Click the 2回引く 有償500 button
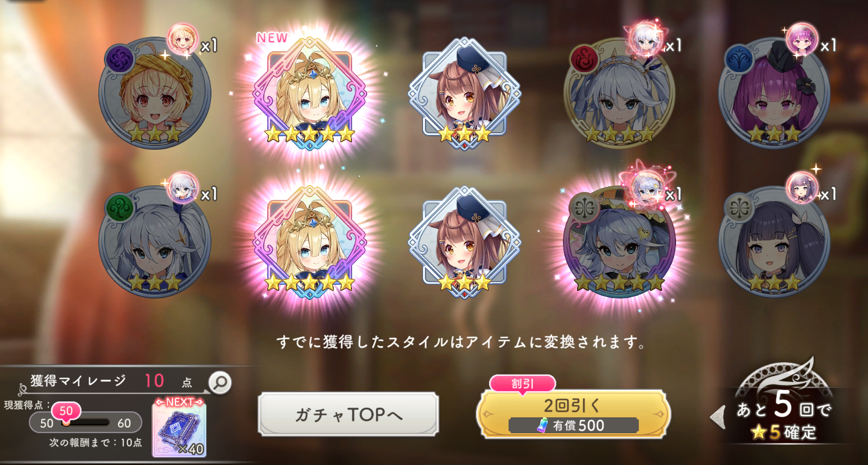This screenshot has height=465, width=868. coord(573,414)
